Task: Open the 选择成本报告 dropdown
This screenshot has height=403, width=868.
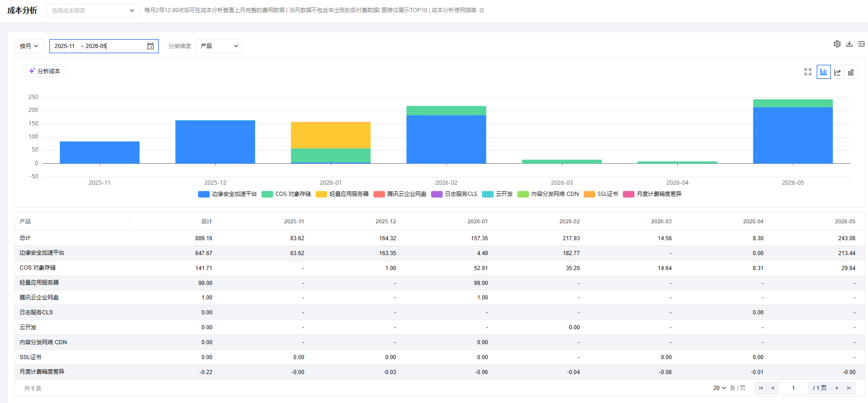Action: 93,10
